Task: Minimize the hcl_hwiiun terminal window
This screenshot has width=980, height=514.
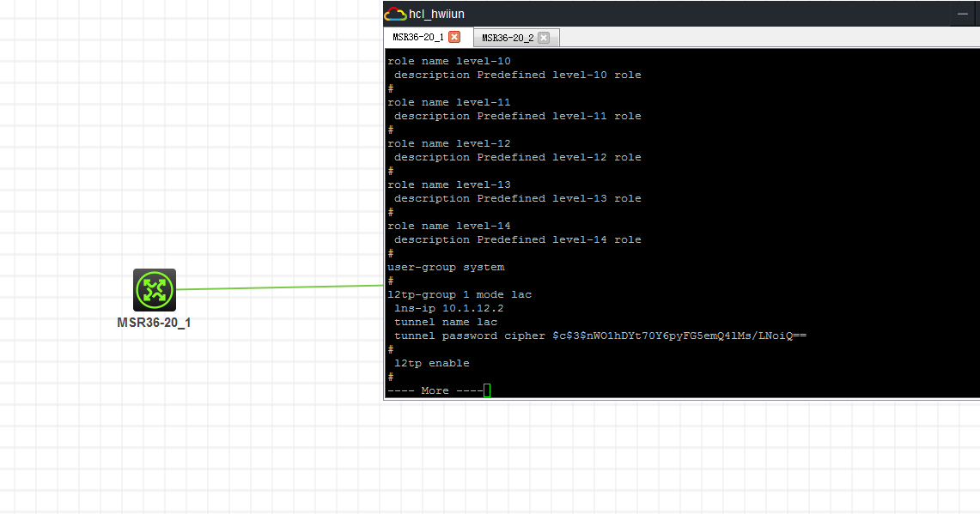Action: [x=963, y=14]
